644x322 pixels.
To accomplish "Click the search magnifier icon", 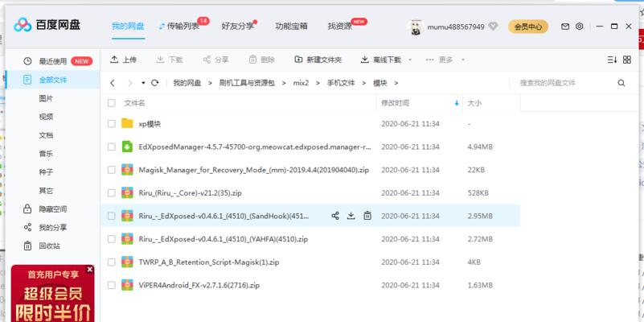I will pos(621,83).
